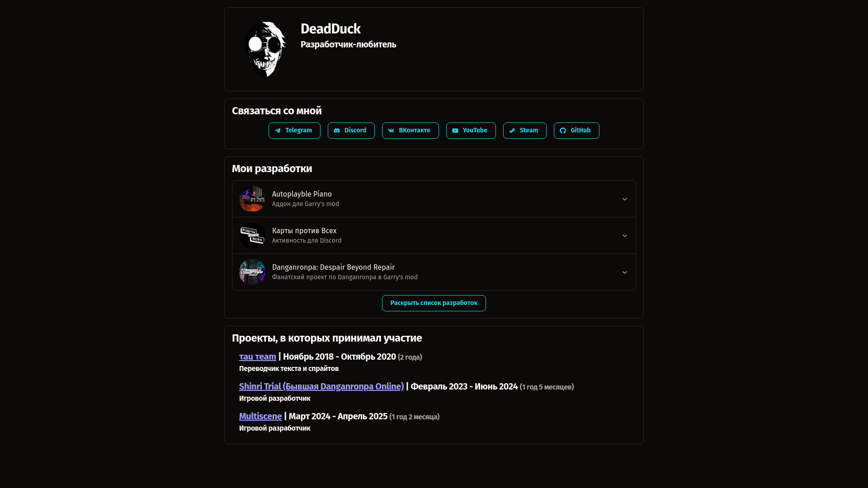Click the Autoplayble Piano project thumbnail
The width and height of the screenshot is (868, 488).
click(252, 199)
